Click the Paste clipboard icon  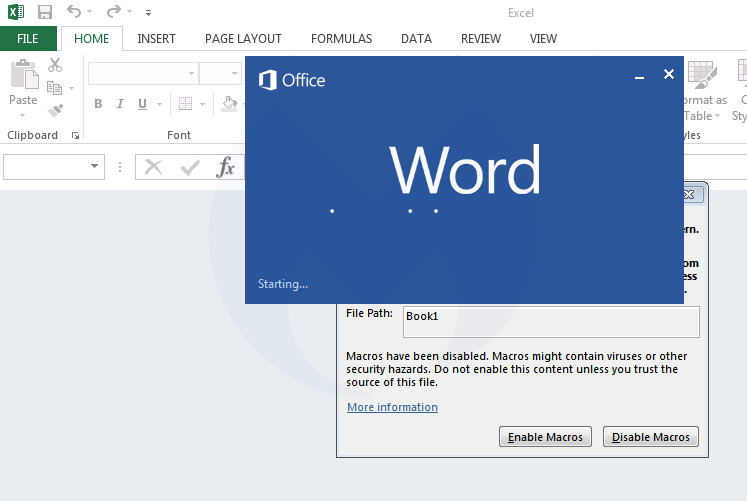coord(24,74)
